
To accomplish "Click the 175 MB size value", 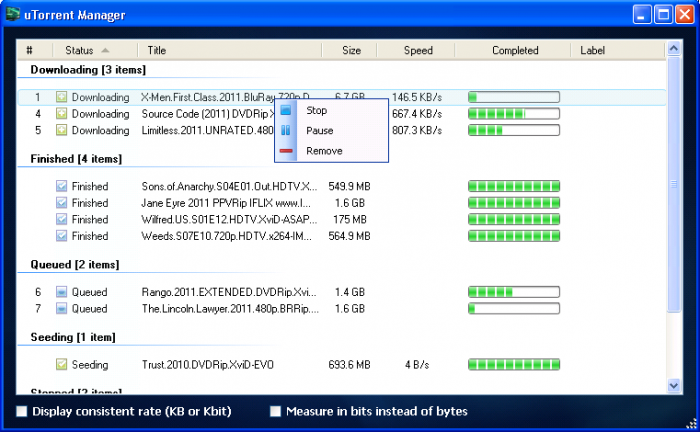I will pyautogui.click(x=350, y=219).
